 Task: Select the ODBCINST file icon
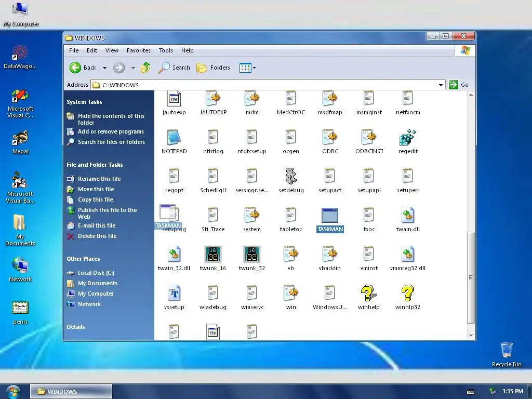coord(369,137)
